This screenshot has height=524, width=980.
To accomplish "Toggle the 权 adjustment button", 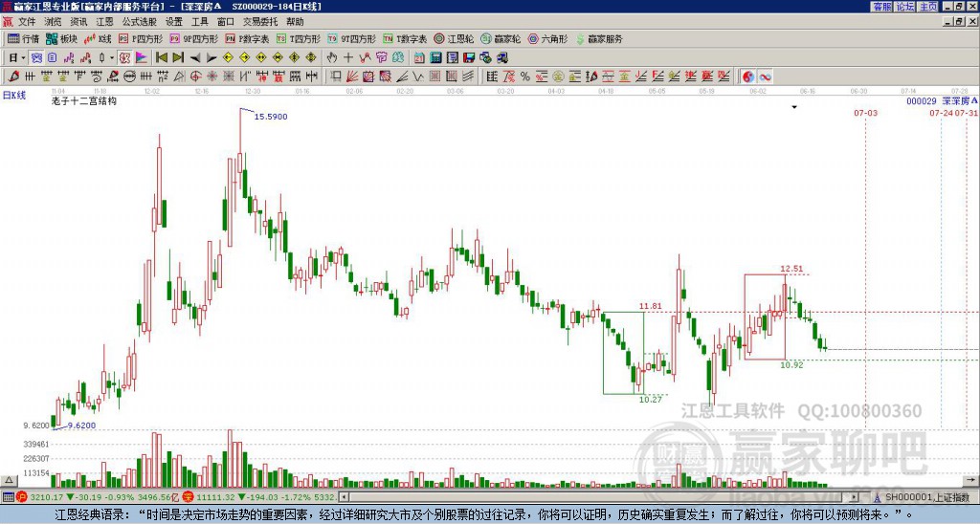I will (x=124, y=58).
